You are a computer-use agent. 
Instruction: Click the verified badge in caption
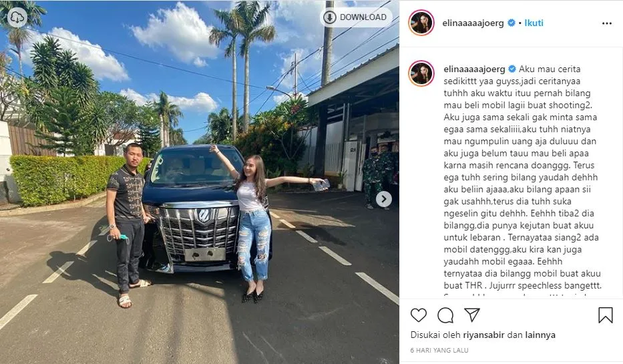tap(512, 69)
